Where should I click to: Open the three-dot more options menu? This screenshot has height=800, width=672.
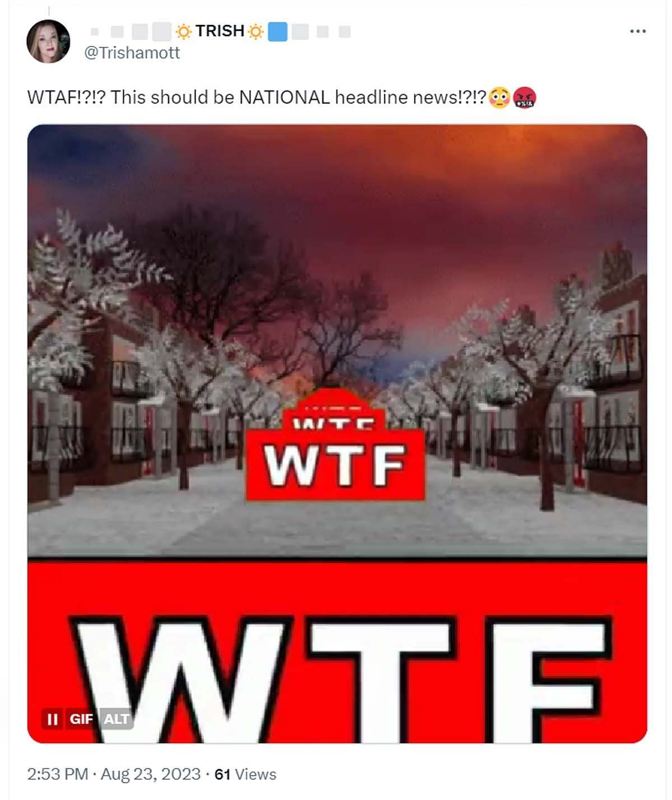(x=638, y=31)
